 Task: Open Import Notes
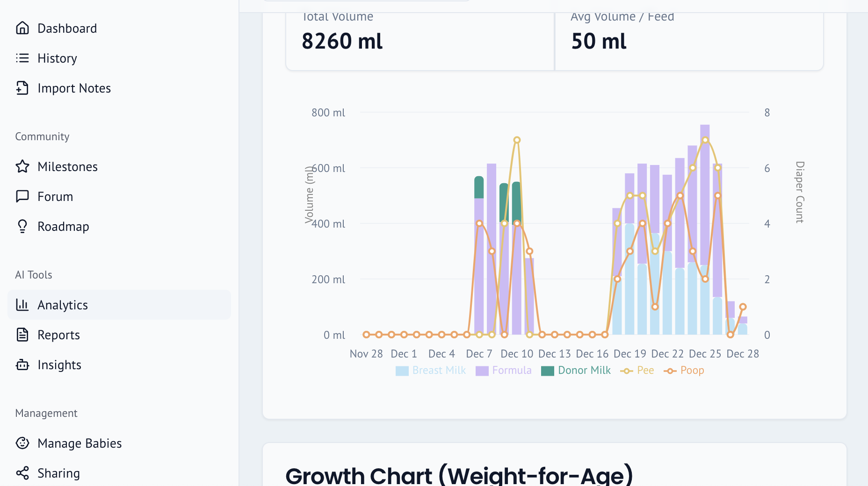(119, 88)
